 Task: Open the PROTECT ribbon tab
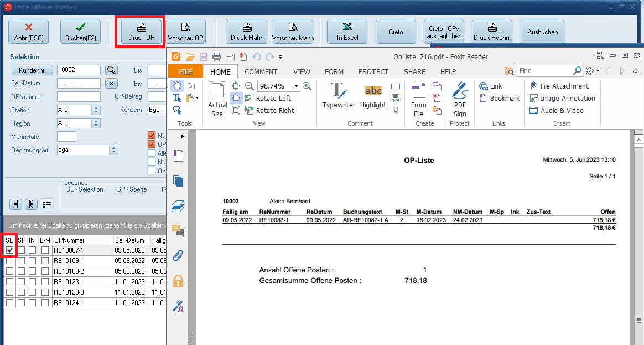373,71
